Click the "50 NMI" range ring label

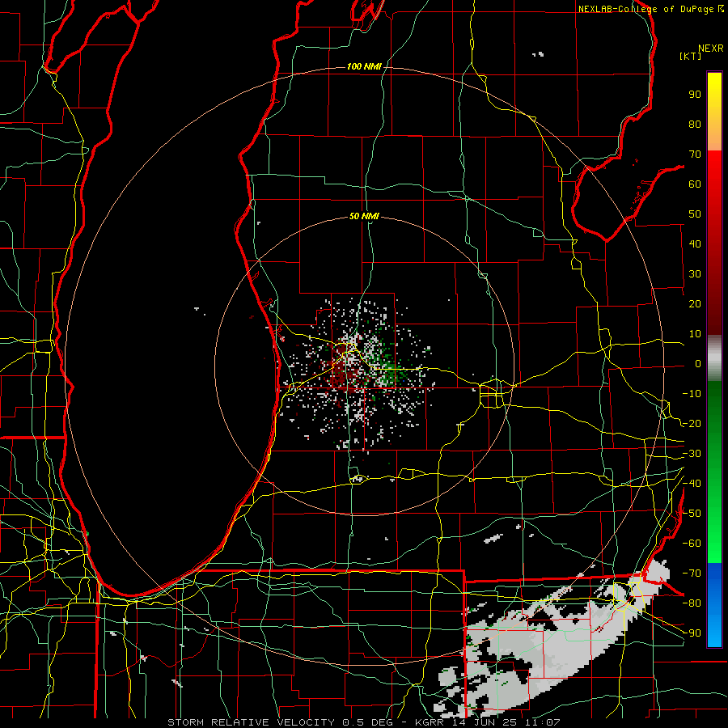point(364,216)
